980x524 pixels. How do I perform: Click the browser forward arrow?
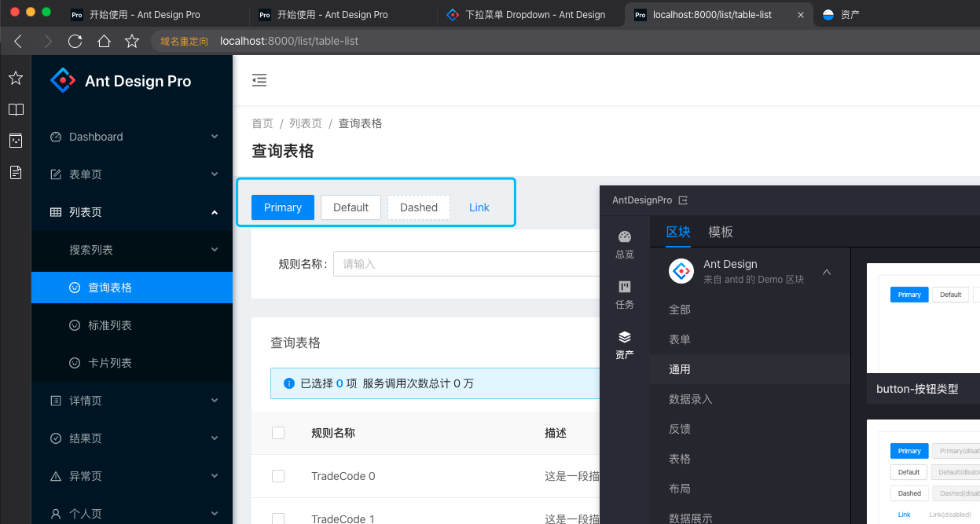(49, 41)
